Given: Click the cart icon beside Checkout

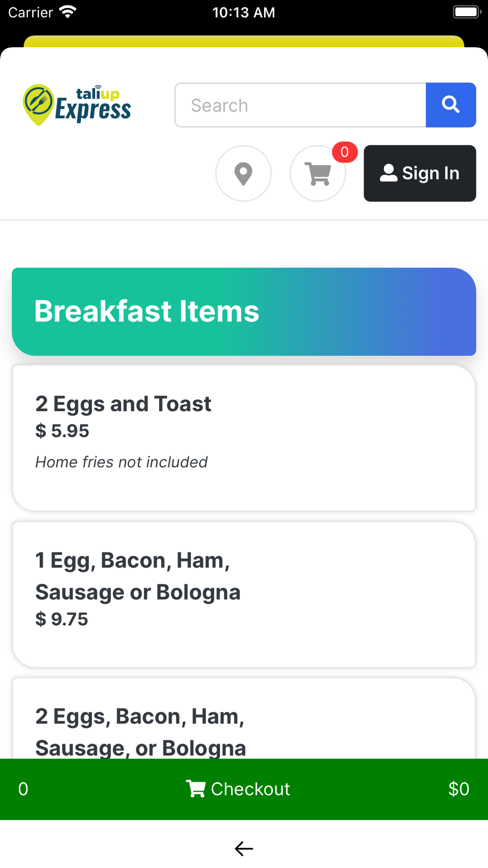Looking at the screenshot, I should (x=196, y=789).
